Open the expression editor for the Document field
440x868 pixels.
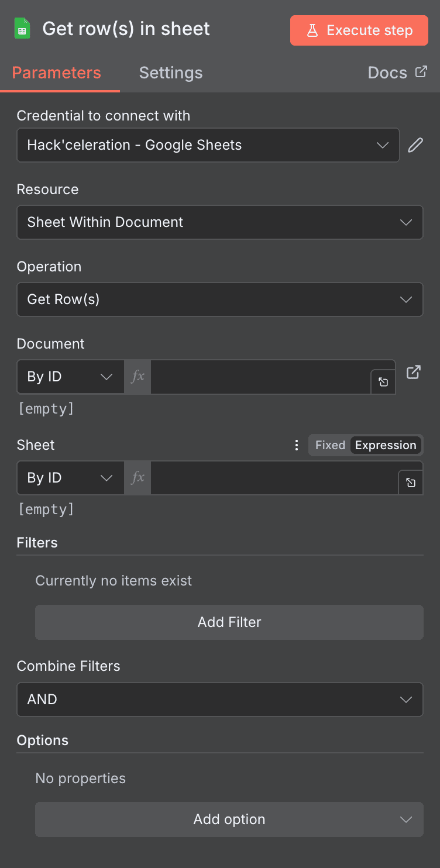click(383, 382)
